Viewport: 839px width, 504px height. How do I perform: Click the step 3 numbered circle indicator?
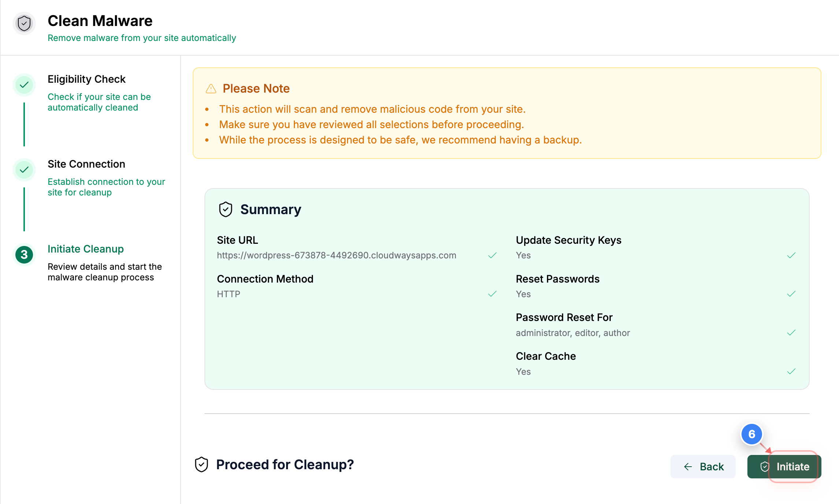24,255
